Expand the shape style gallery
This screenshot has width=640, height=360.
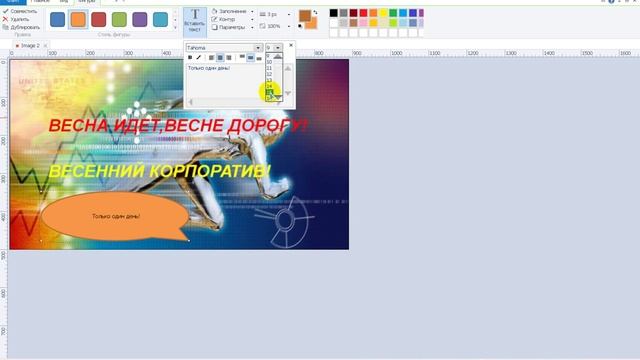click(x=176, y=27)
